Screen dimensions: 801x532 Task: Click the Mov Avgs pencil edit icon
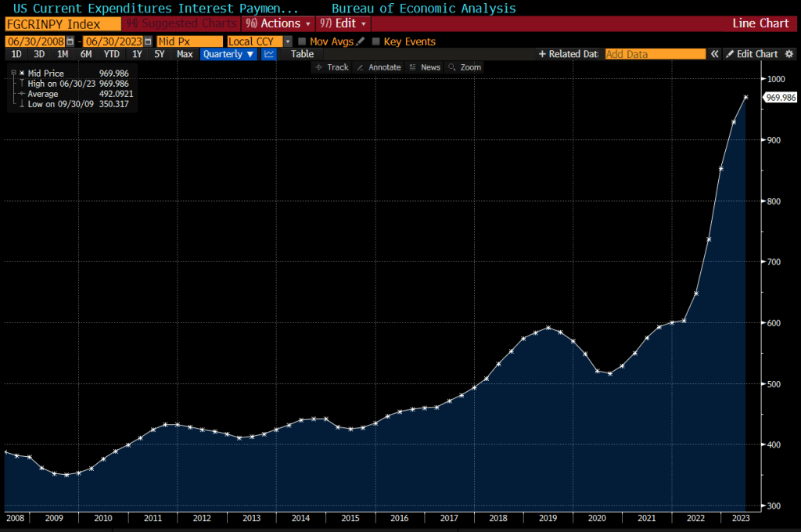click(360, 41)
